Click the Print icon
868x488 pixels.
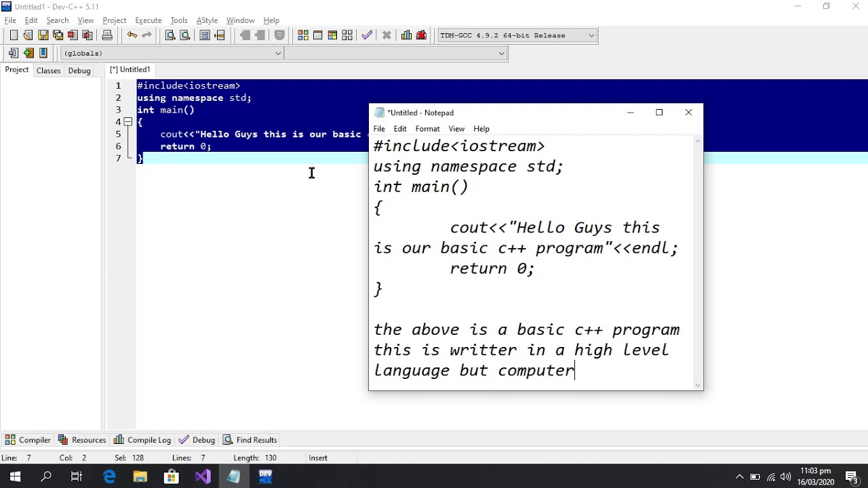click(107, 35)
